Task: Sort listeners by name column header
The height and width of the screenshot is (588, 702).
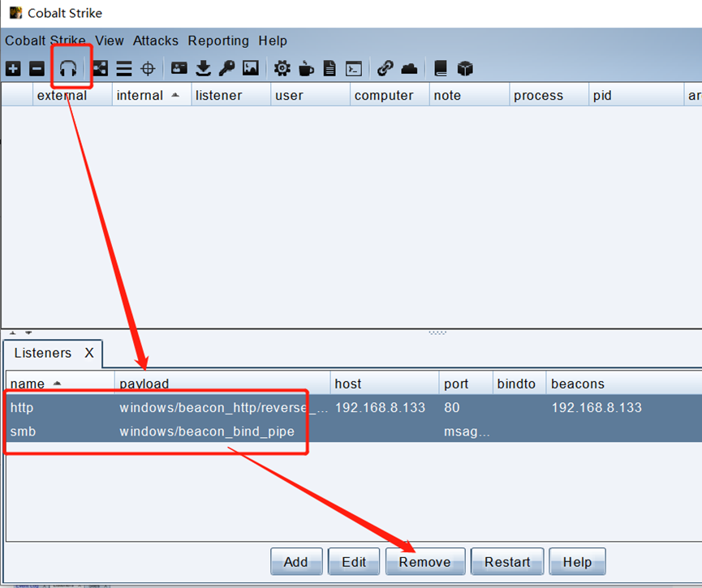Action: point(60,383)
